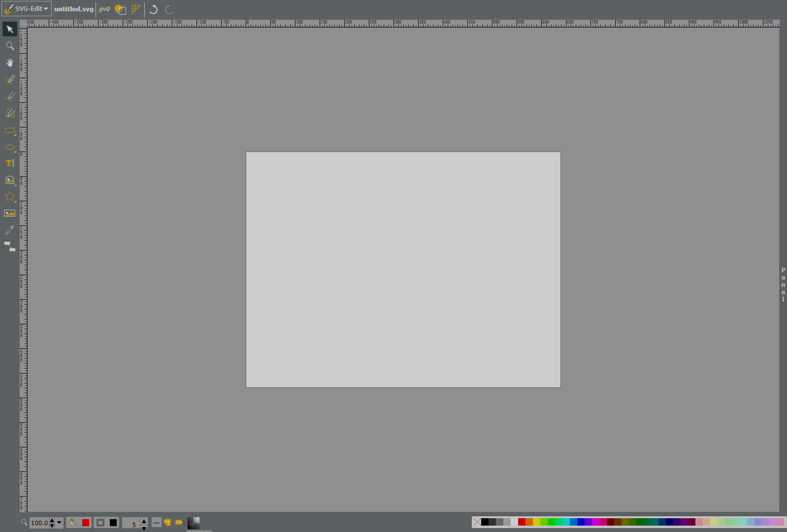Image resolution: width=787 pixels, height=532 pixels.
Task: Open the stroke line join selector
Action: (x=167, y=523)
